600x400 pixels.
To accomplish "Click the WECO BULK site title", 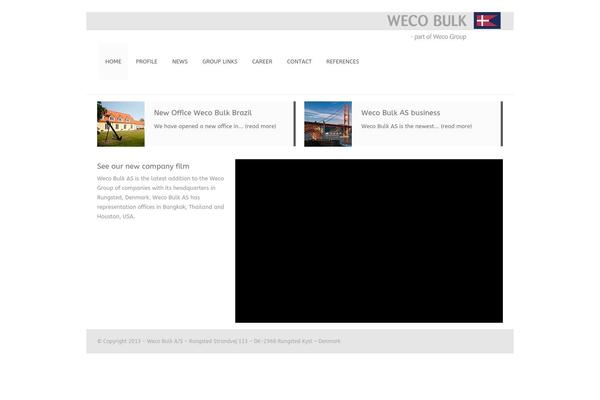I will coord(426,21).
